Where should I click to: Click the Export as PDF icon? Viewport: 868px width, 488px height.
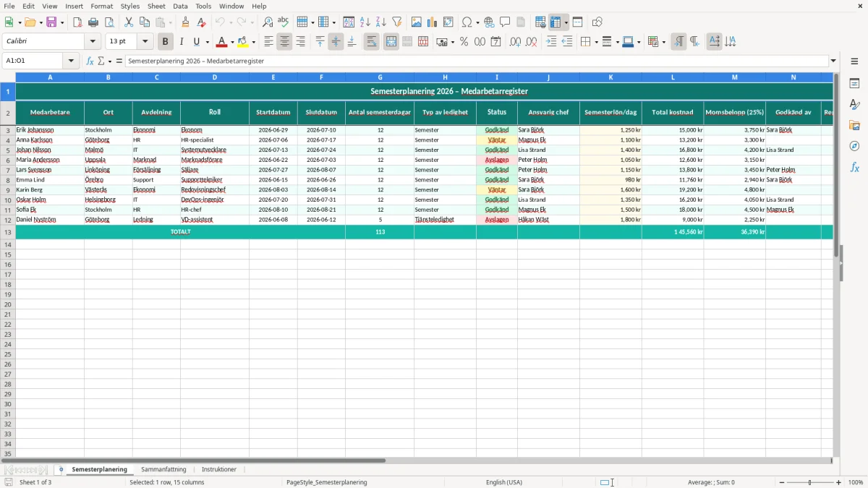pyautogui.click(x=77, y=22)
